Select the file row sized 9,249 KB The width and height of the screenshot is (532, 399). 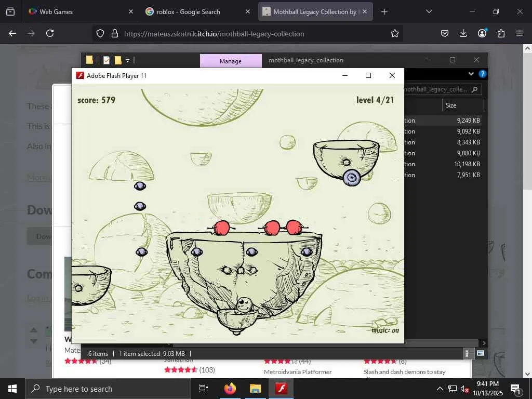pyautogui.click(x=444, y=121)
